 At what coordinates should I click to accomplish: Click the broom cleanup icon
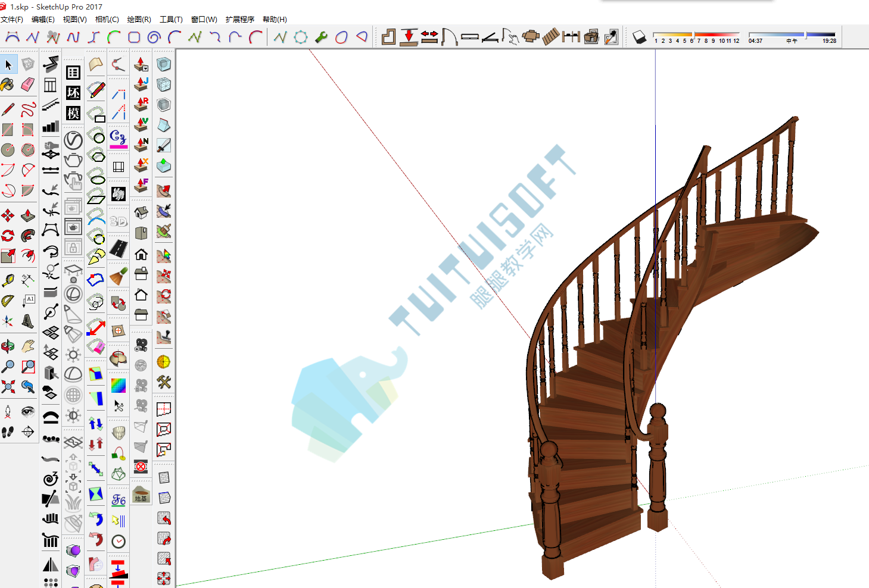click(119, 276)
